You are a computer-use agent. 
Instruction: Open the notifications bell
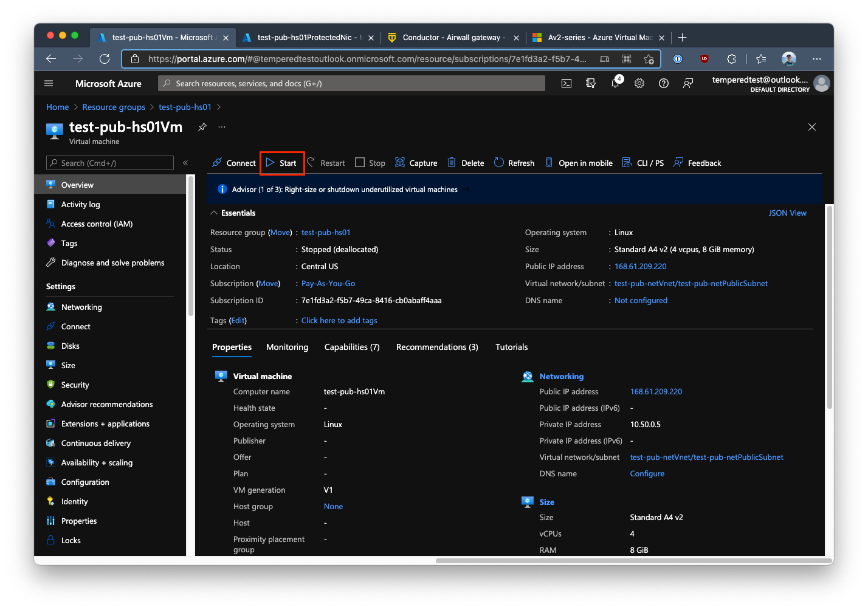coord(615,83)
